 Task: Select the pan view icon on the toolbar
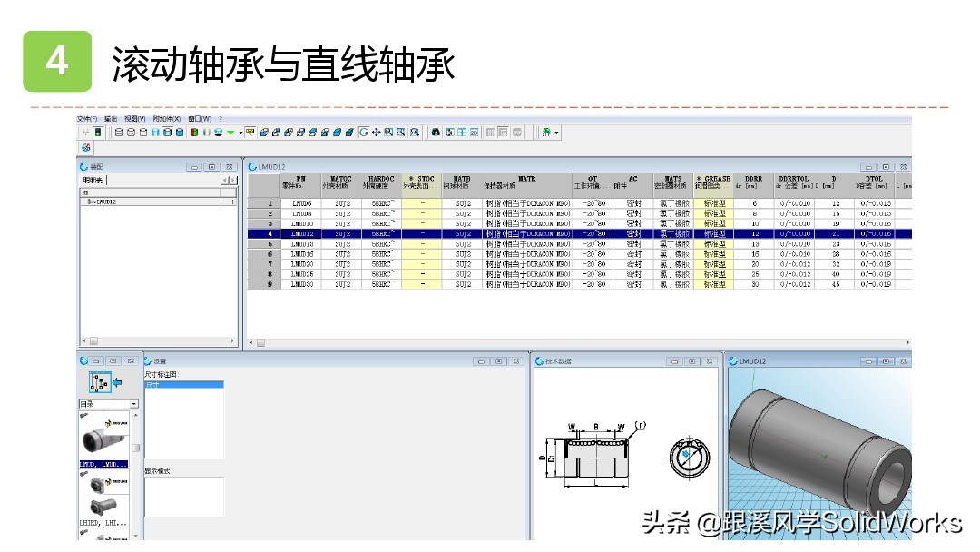pyautogui.click(x=376, y=133)
